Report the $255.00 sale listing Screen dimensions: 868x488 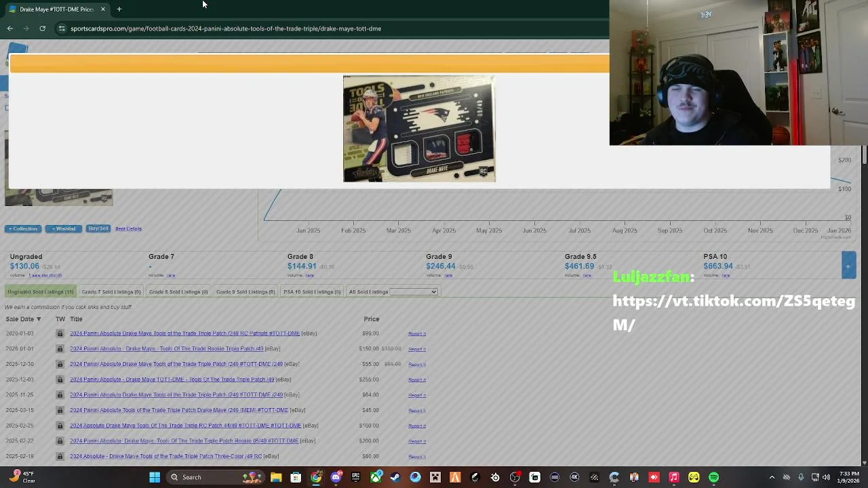click(417, 380)
